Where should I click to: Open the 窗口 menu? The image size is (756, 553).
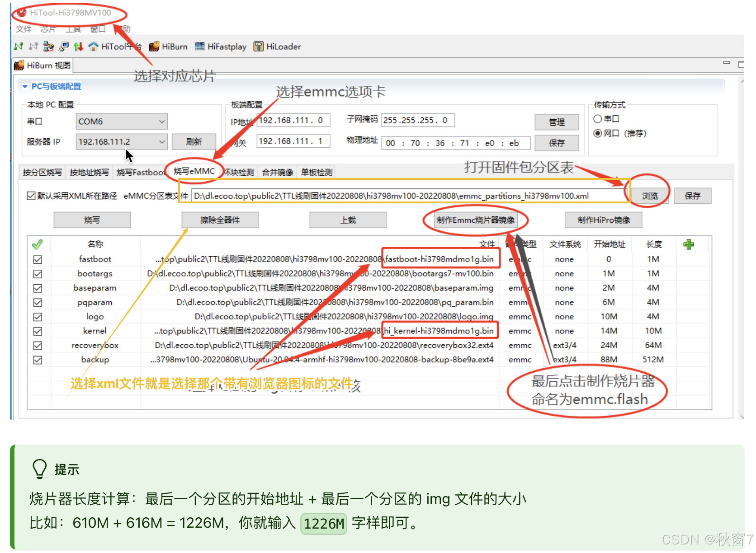(98, 29)
